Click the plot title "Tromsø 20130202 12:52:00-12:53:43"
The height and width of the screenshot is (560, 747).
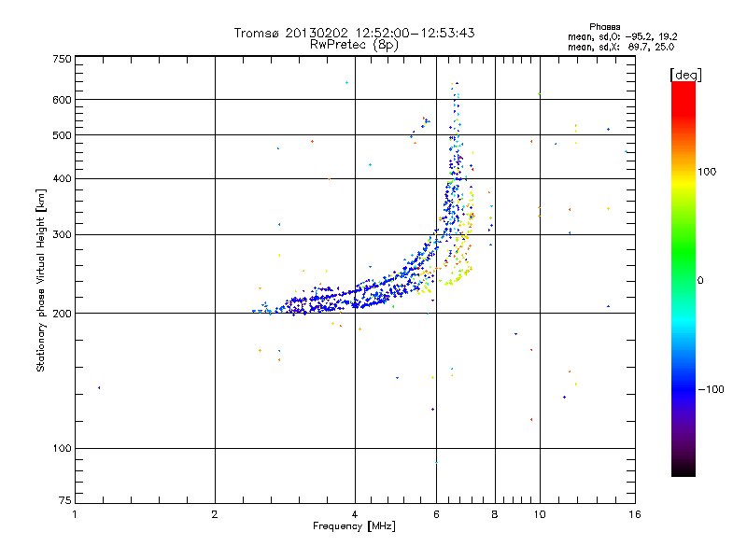[354, 33]
